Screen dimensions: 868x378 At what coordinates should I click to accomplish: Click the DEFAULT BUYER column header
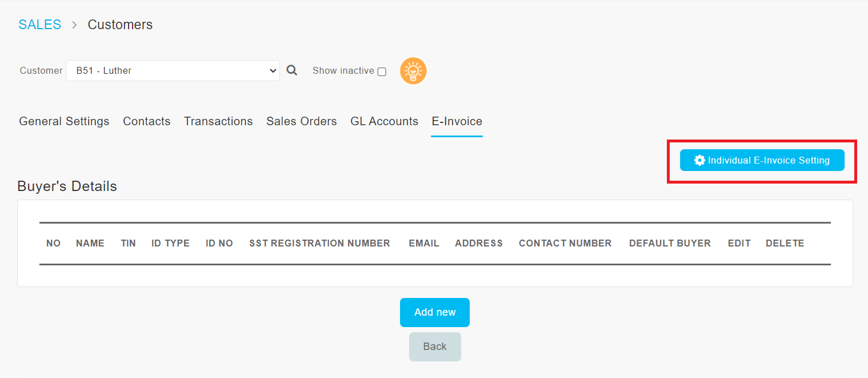pos(670,243)
